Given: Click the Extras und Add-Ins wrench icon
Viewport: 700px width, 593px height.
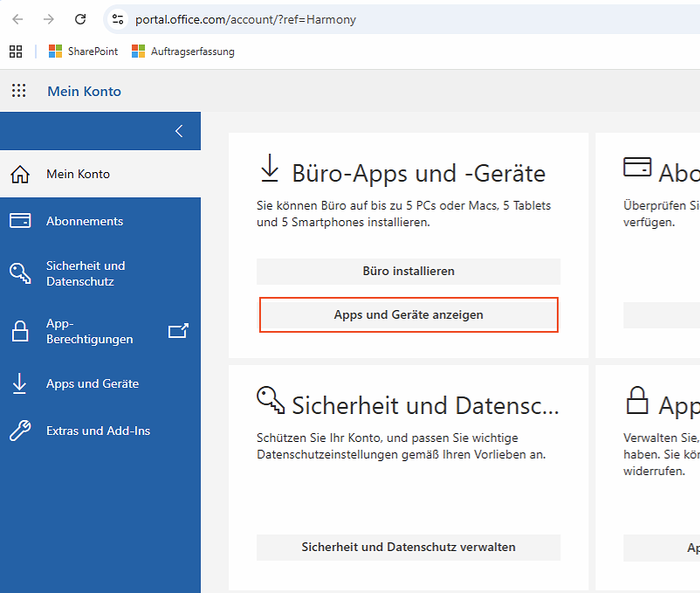Looking at the screenshot, I should point(19,431).
